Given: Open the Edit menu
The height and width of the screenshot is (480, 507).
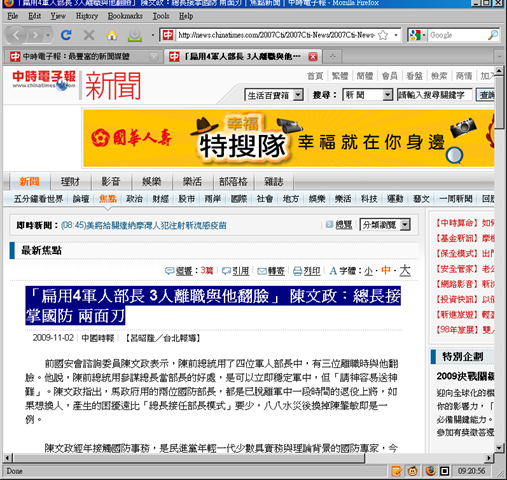Looking at the screenshot, I should (x=34, y=16).
